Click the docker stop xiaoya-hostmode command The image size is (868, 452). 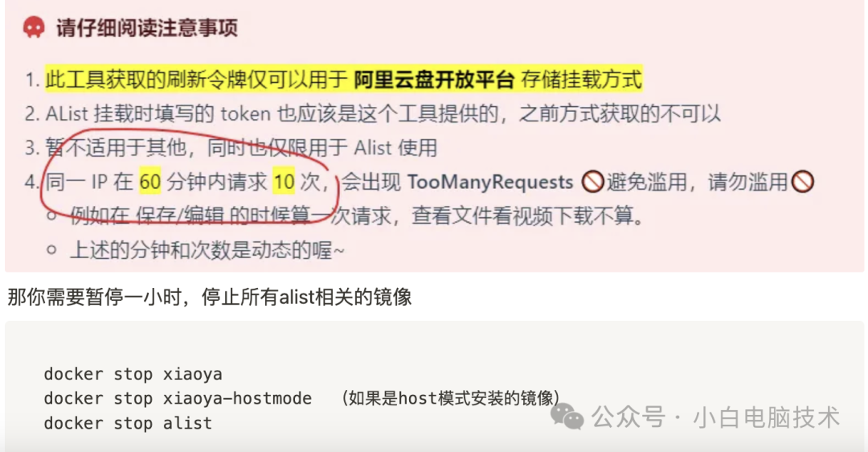point(178,398)
